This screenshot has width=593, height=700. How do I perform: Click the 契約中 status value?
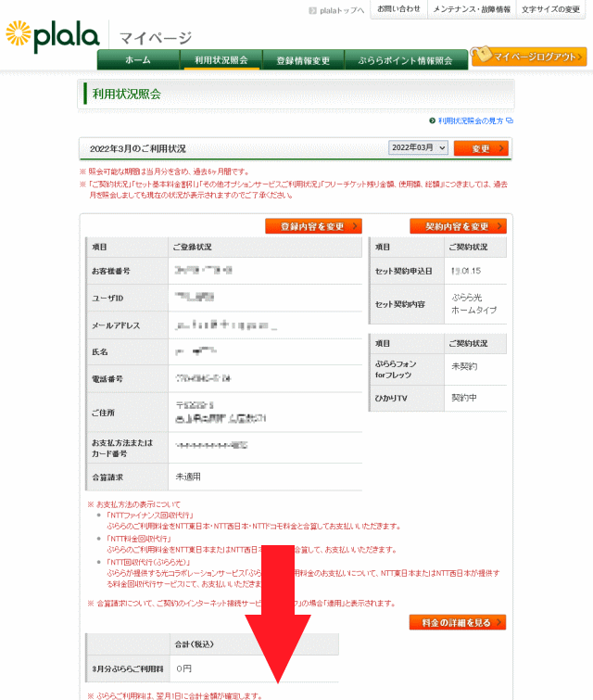[x=464, y=398]
